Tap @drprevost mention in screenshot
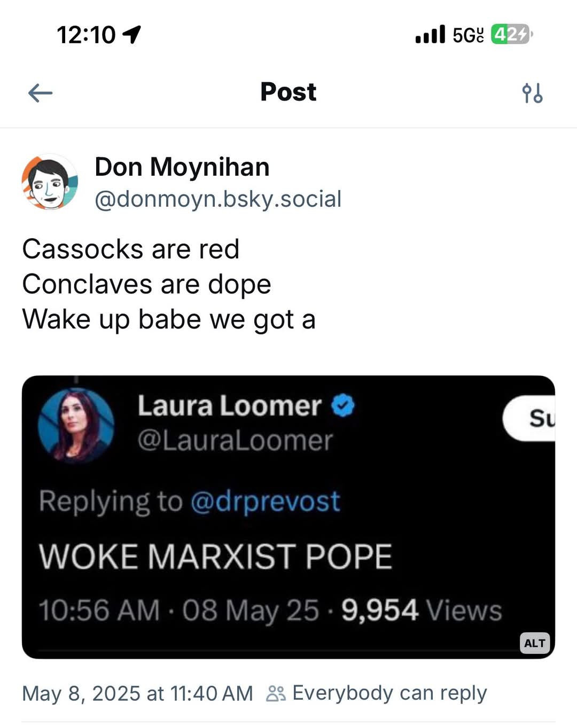This screenshot has width=577, height=728. (x=265, y=502)
